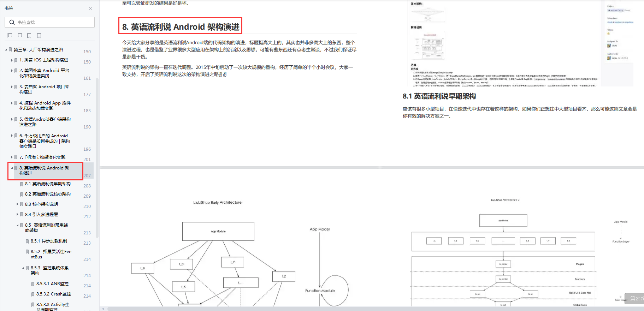This screenshot has height=311, width=644.
Task: Click the Add bookmark icon
Action: point(29,36)
